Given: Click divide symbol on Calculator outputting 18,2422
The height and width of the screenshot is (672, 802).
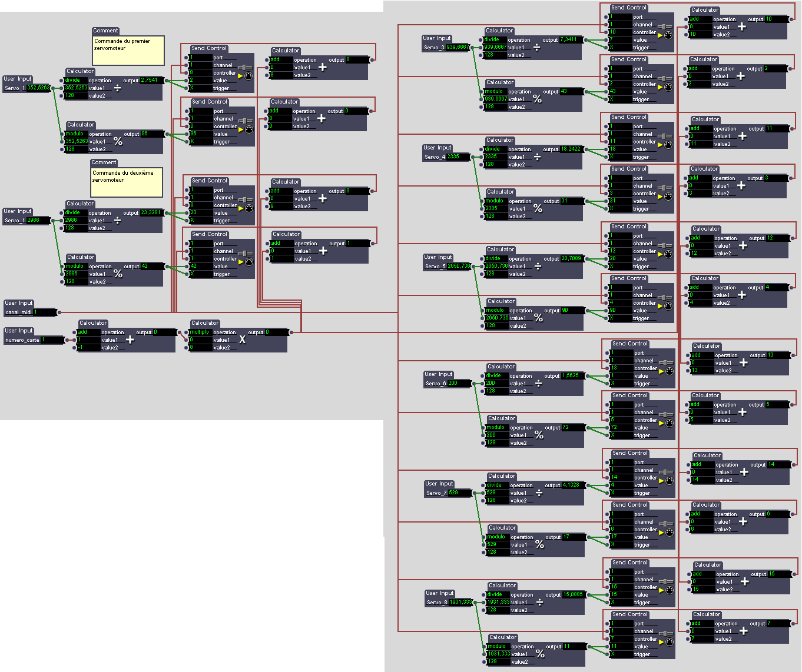Looking at the screenshot, I should click(537, 157).
